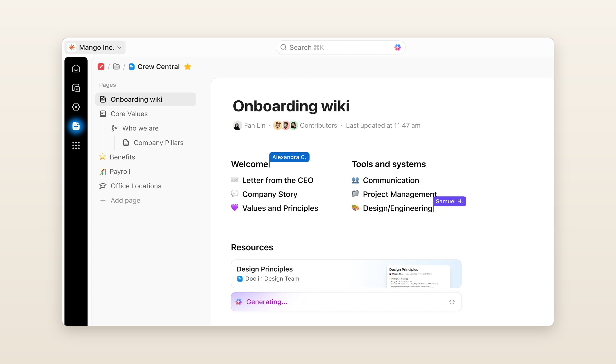616x364 pixels.
Task: Click Fan Lin author avatar
Action: (x=237, y=125)
